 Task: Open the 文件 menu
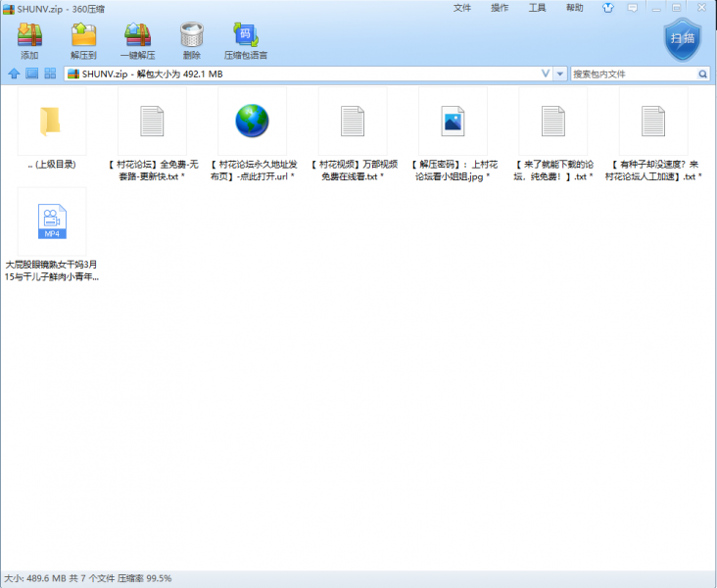(x=462, y=8)
